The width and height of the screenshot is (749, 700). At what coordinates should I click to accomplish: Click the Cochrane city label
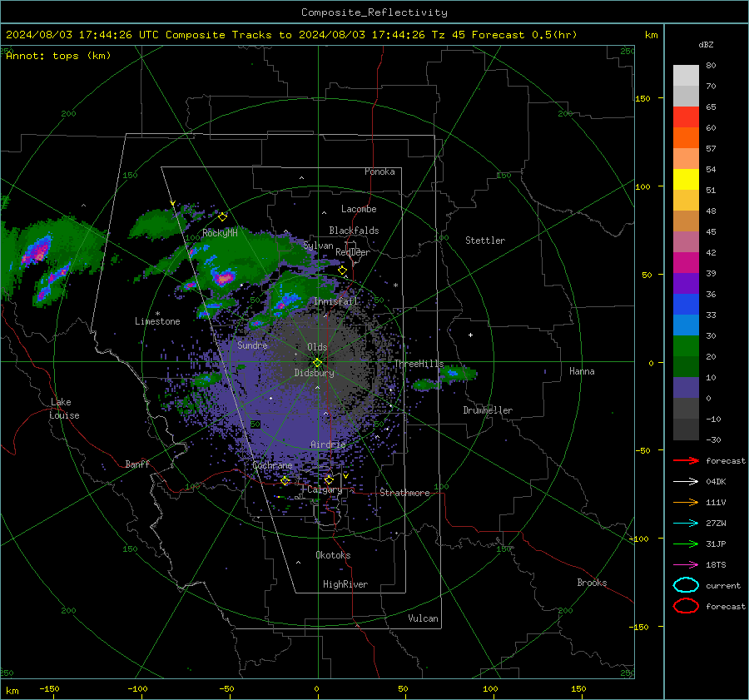coord(272,465)
